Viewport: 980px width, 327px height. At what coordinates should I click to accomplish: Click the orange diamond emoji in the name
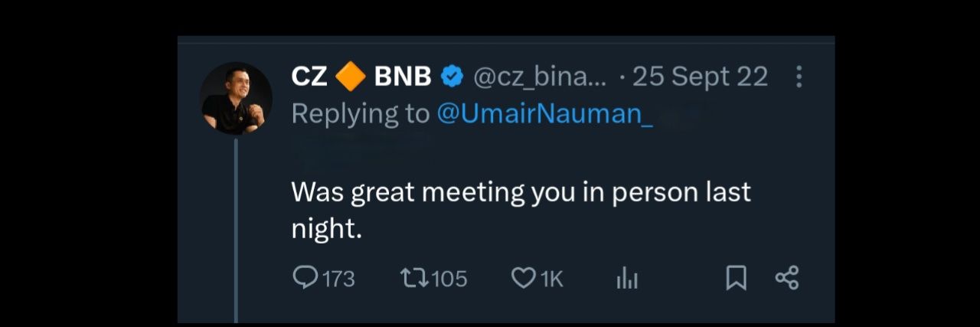(351, 77)
